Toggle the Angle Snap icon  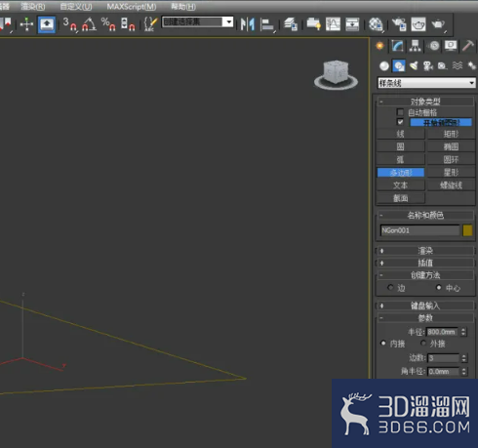(x=89, y=24)
